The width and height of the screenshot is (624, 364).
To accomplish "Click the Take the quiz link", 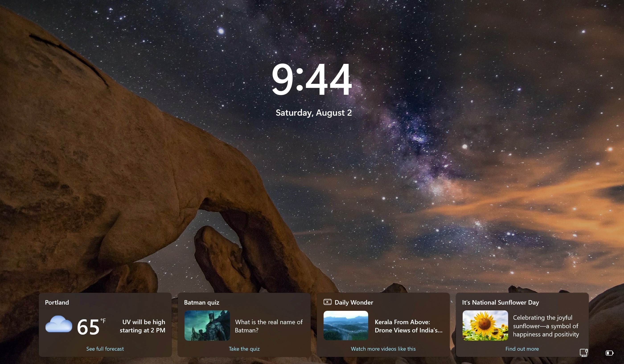I will [x=244, y=349].
